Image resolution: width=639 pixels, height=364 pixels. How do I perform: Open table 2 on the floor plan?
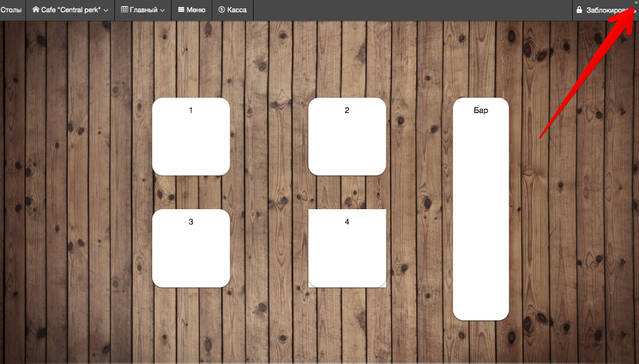(x=347, y=137)
